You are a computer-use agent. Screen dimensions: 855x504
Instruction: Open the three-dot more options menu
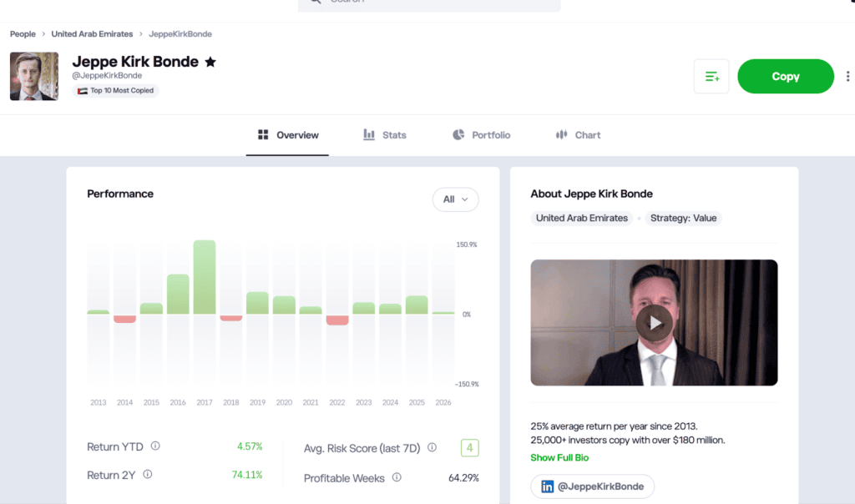click(847, 77)
